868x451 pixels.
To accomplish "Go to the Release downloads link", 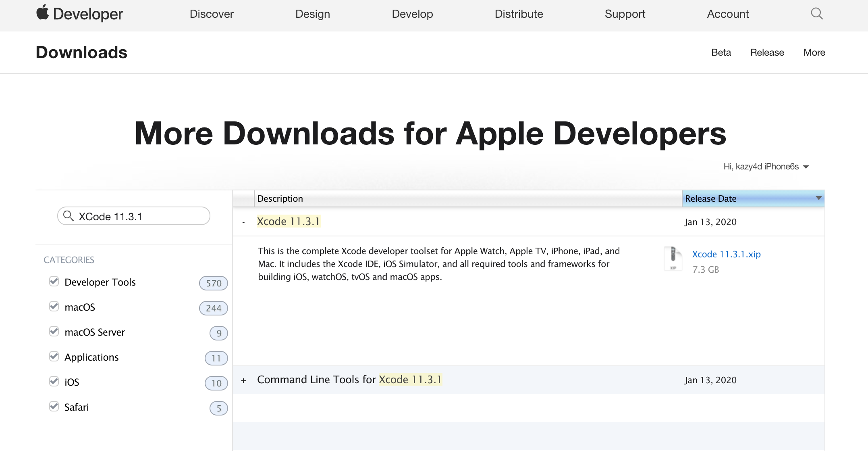I will pos(767,52).
